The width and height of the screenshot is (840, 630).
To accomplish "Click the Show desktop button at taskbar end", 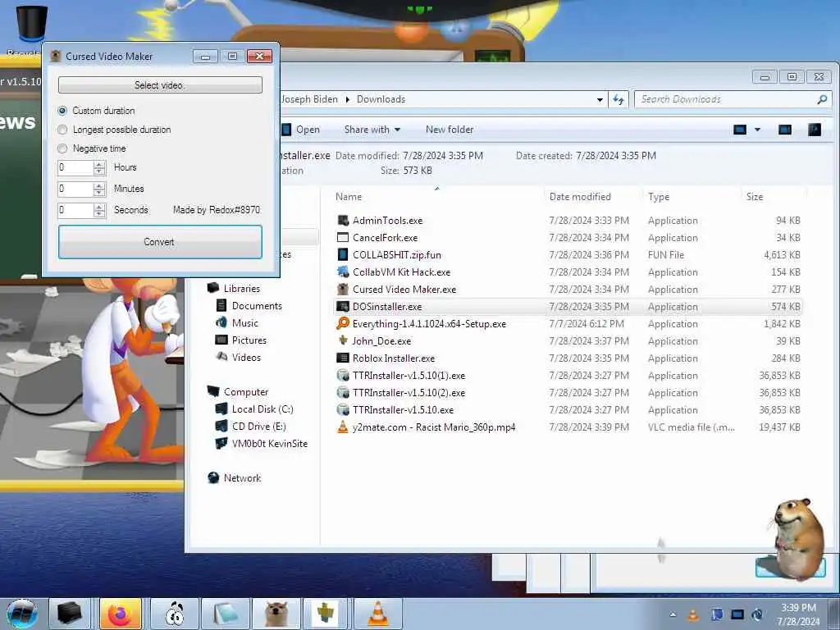I will pyautogui.click(x=835, y=614).
